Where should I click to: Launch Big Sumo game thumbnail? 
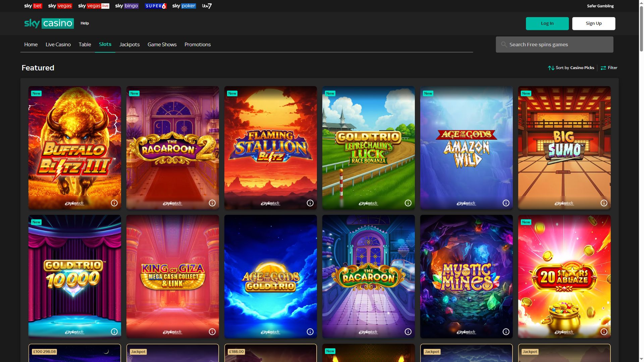pyautogui.click(x=564, y=148)
